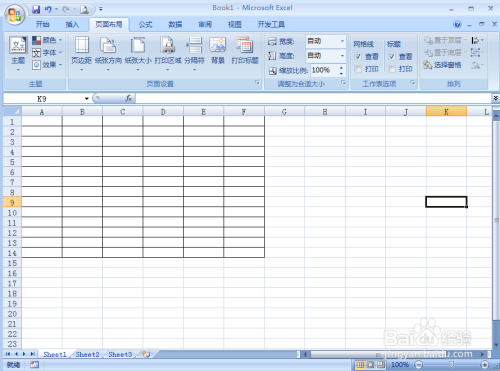Open Selection Pane (选择窗格)
Viewport: 500px width, 371px height.
(x=442, y=65)
